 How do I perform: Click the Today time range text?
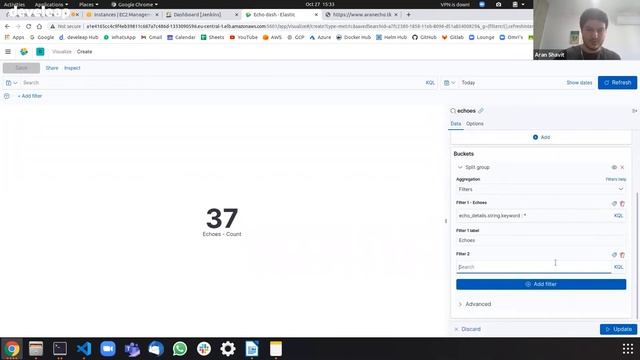(468, 83)
